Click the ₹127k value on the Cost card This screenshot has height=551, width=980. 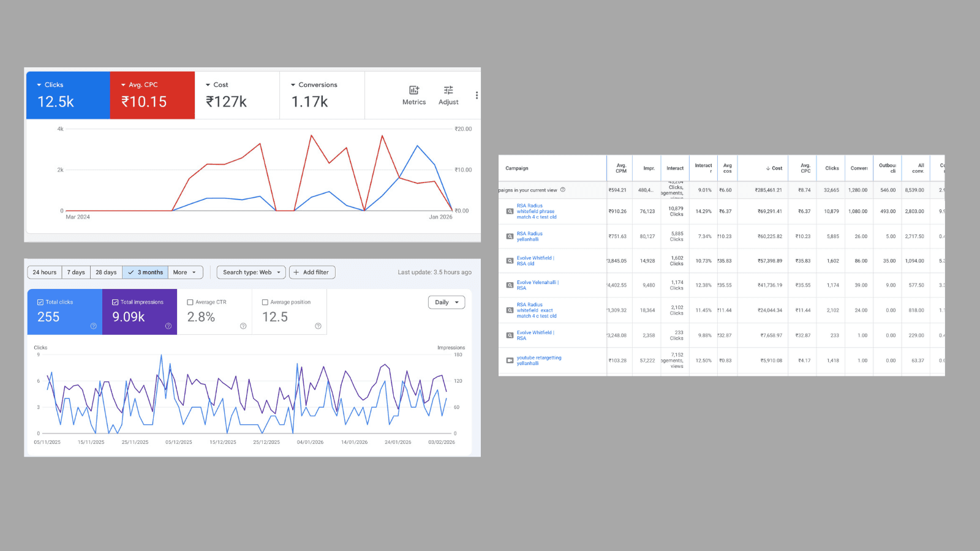pyautogui.click(x=227, y=102)
